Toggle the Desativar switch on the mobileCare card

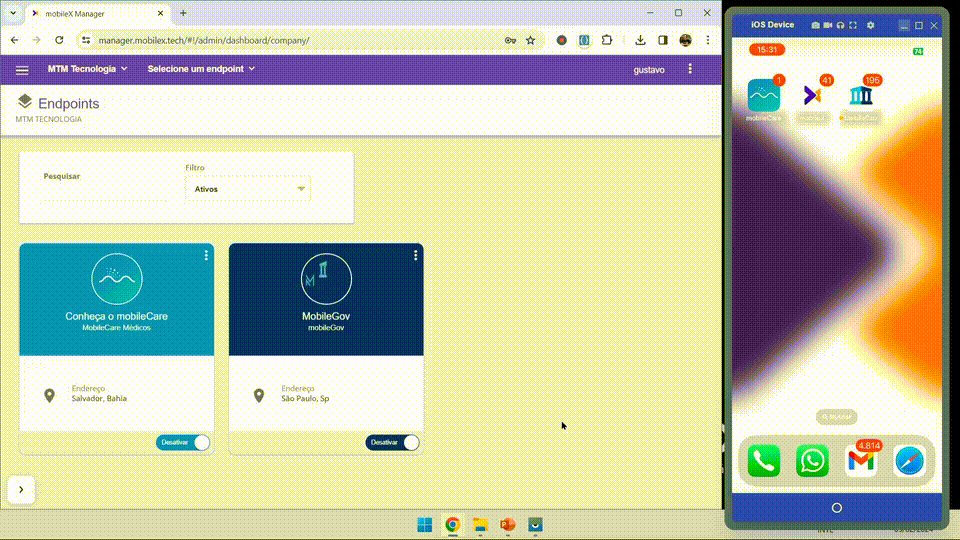pyautogui.click(x=201, y=443)
